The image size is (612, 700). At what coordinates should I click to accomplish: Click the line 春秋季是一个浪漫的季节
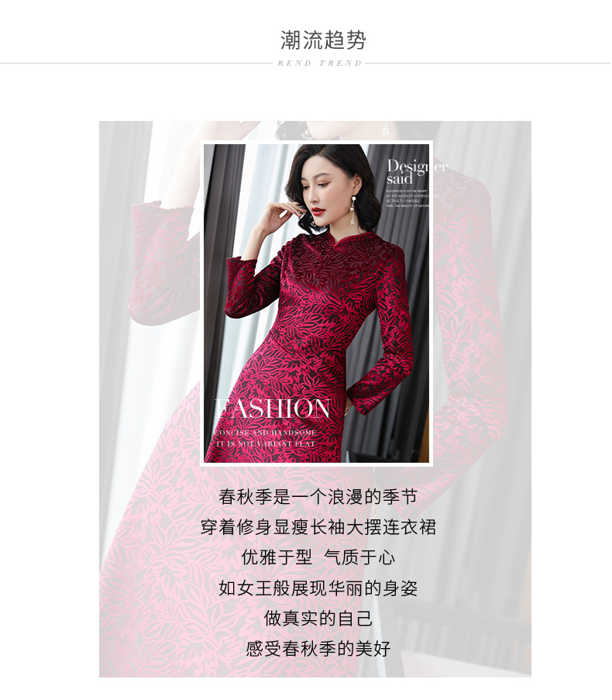pos(318,497)
